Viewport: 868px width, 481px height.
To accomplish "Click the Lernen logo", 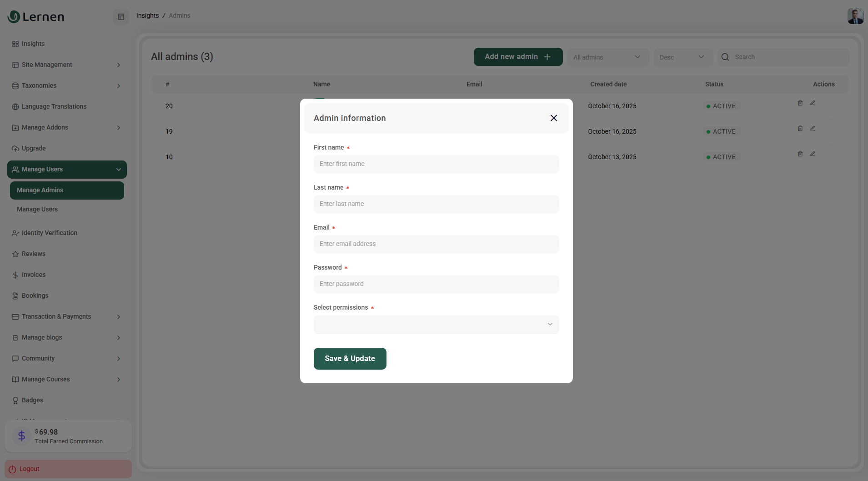I will (x=36, y=17).
